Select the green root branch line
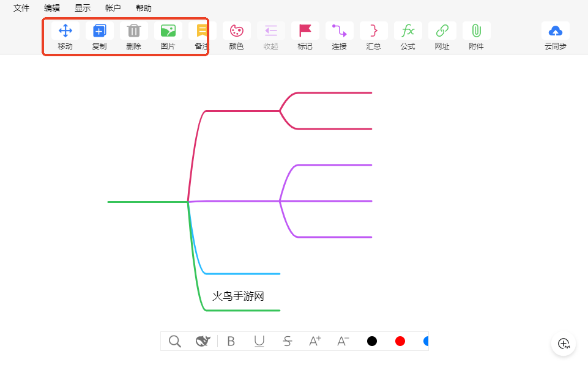 (x=147, y=202)
